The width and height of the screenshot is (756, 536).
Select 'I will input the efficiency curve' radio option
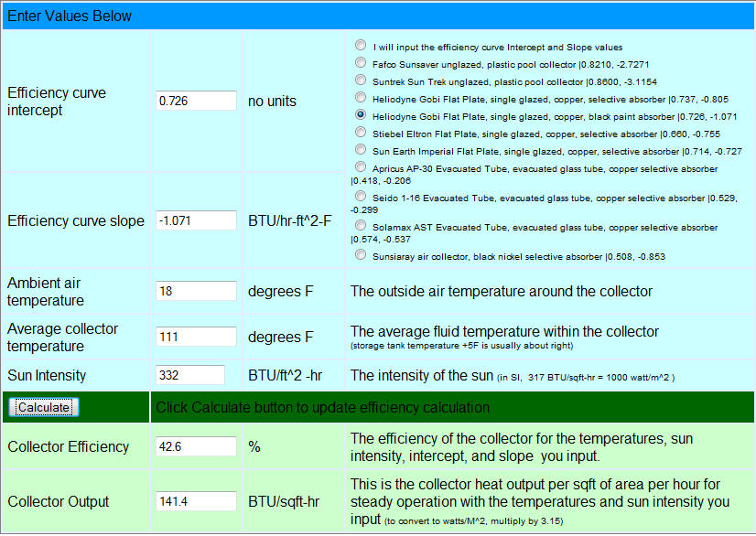pyautogui.click(x=361, y=45)
